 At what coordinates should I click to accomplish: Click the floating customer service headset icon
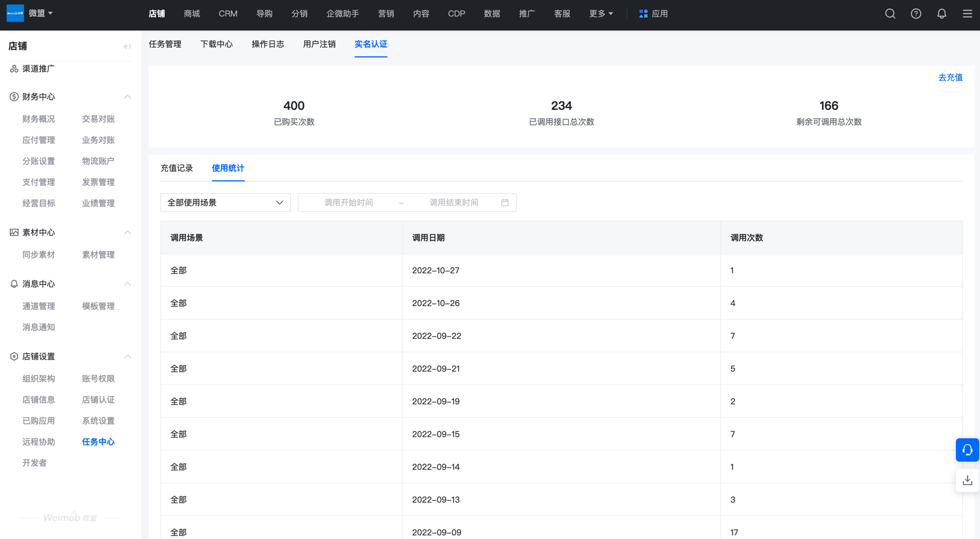[967, 450]
